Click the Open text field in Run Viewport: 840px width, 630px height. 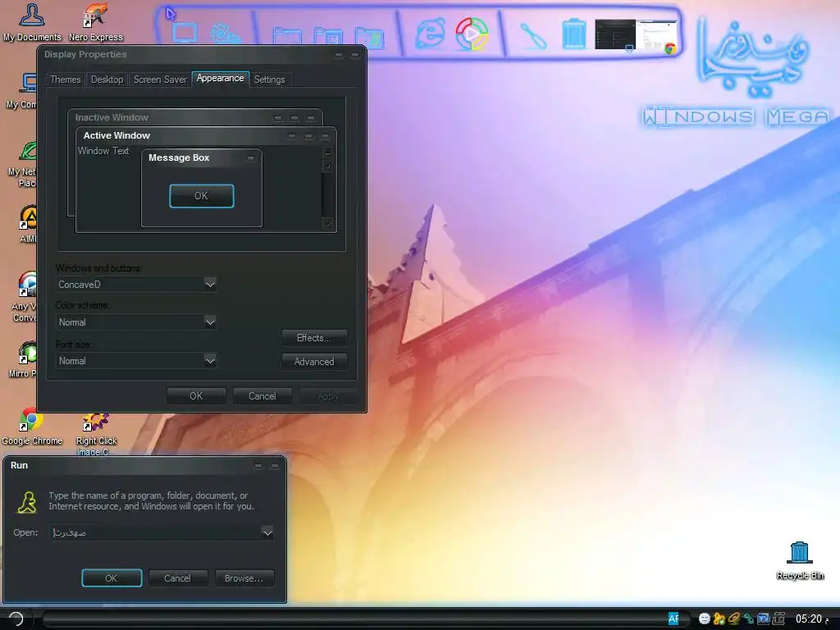click(155, 532)
